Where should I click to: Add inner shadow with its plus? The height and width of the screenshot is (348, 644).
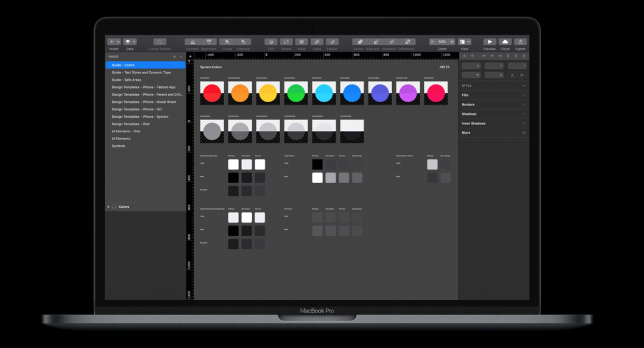point(524,123)
